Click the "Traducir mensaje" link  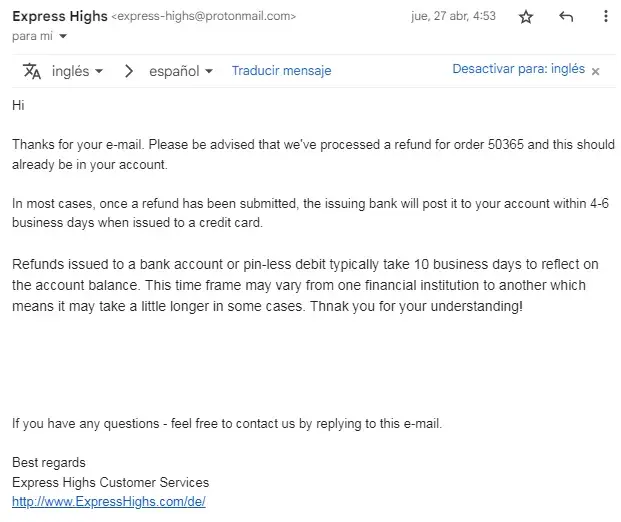[x=281, y=71]
